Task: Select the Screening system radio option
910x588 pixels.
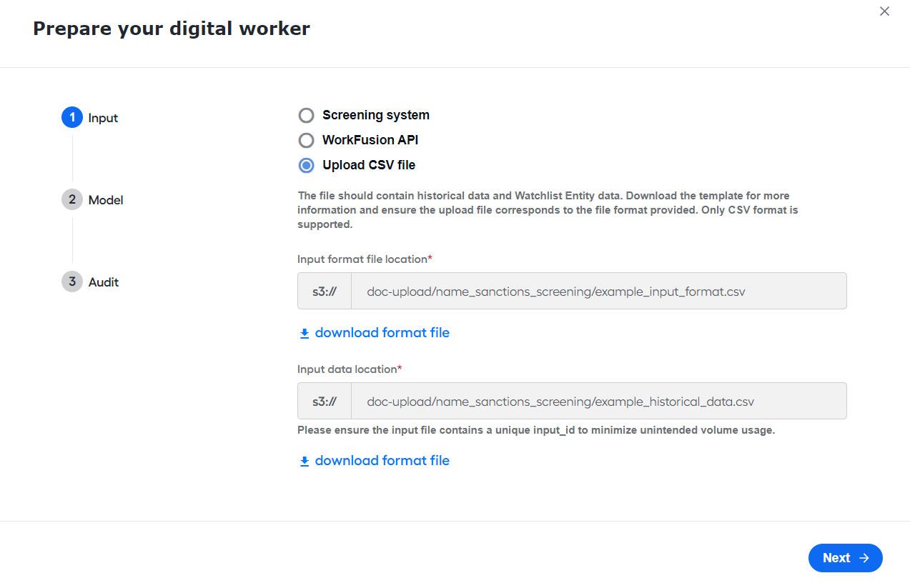Action: [306, 116]
